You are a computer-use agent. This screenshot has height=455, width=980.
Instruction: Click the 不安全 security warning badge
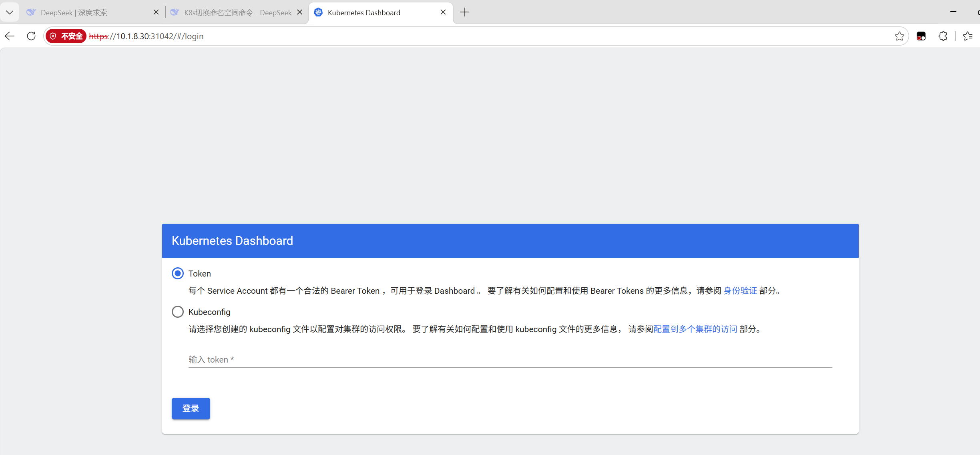pos(66,36)
